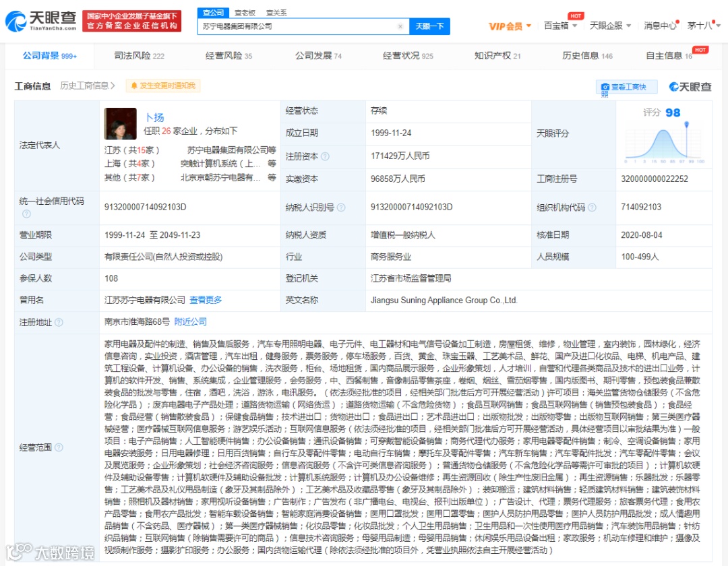Click the 登记机关 value 江苏省市场监督管理局
Viewport: 728px width, 566px height.
[x=411, y=278]
